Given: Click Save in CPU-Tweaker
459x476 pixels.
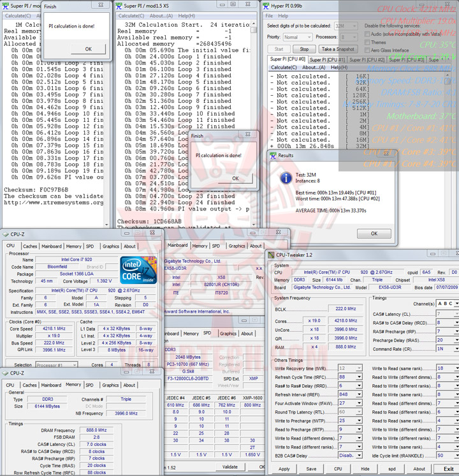Looking at the screenshot, I should click(x=311, y=469).
